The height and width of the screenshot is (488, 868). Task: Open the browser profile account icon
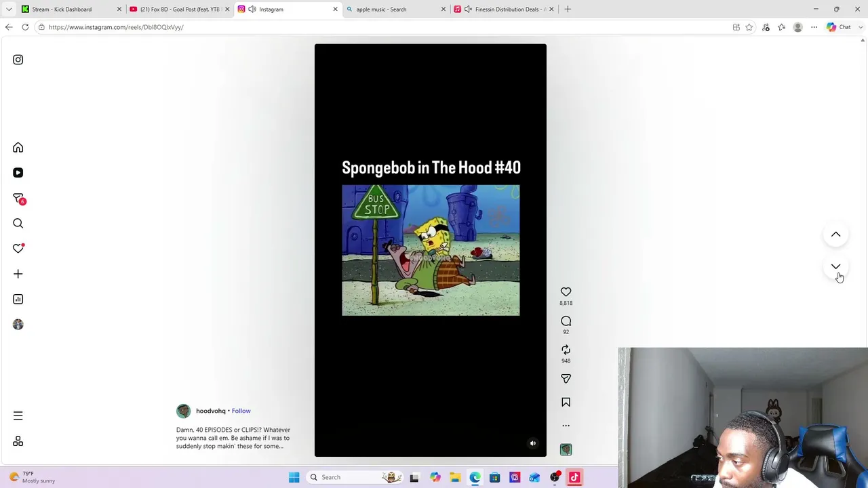pyautogui.click(x=798, y=27)
